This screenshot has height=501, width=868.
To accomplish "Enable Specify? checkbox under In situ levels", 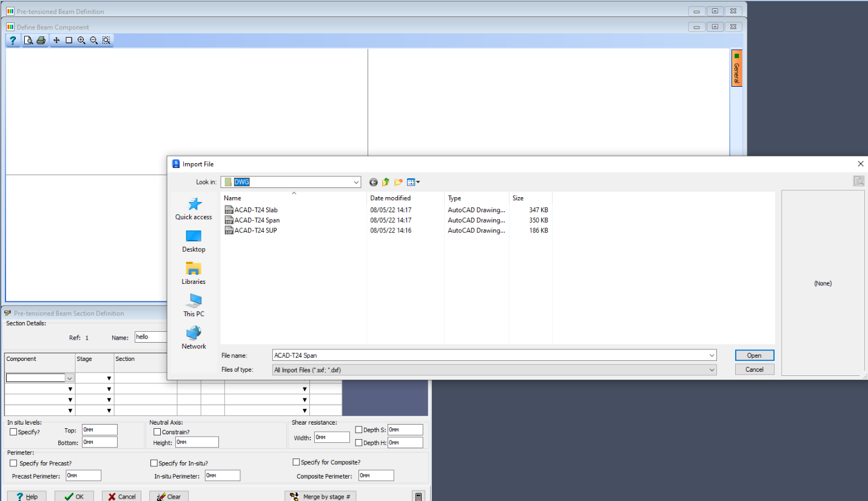I will click(13, 432).
